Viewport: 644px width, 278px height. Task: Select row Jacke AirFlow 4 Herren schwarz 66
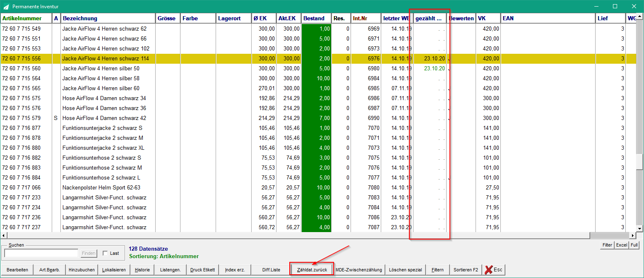coord(318,38)
